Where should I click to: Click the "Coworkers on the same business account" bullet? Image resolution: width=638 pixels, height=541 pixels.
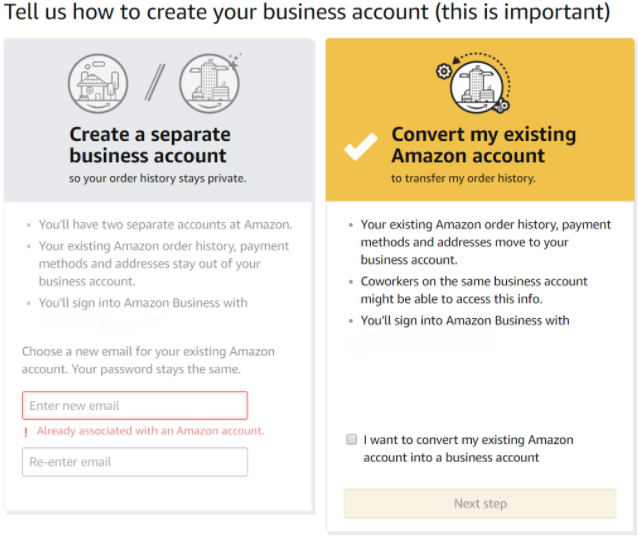pos(474,291)
